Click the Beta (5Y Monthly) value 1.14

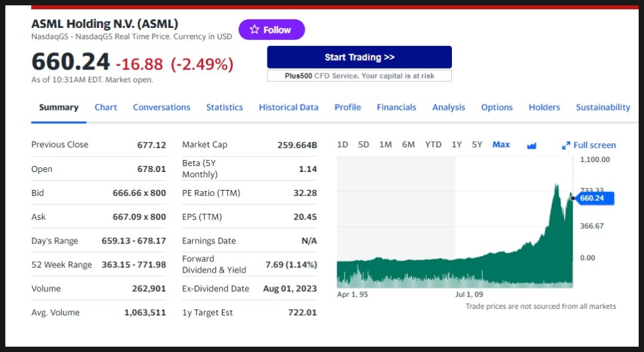pyautogui.click(x=307, y=169)
